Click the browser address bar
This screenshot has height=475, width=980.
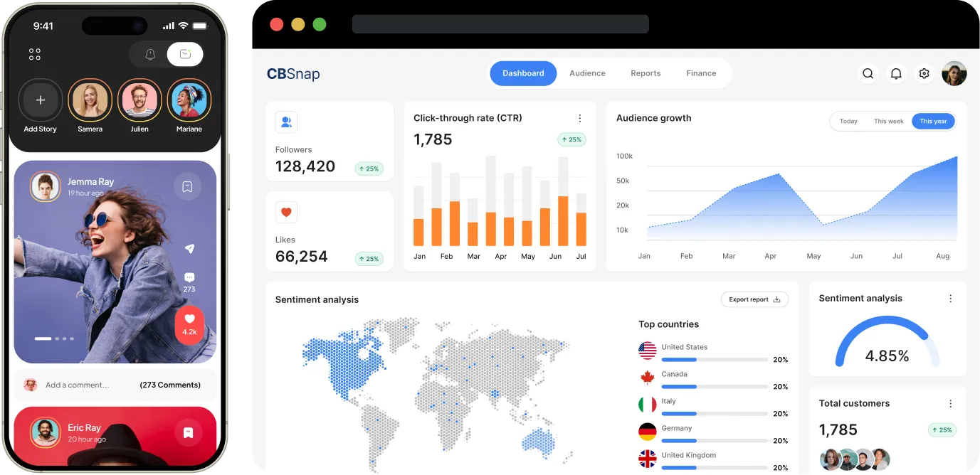(500, 24)
